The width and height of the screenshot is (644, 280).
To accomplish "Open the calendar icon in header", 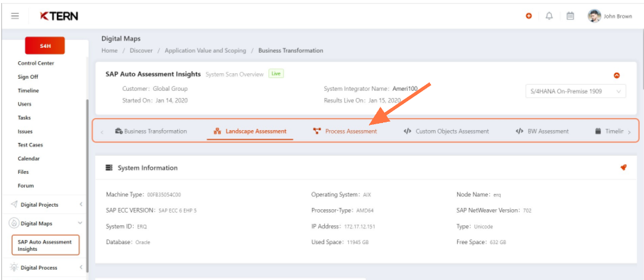I will (x=570, y=16).
